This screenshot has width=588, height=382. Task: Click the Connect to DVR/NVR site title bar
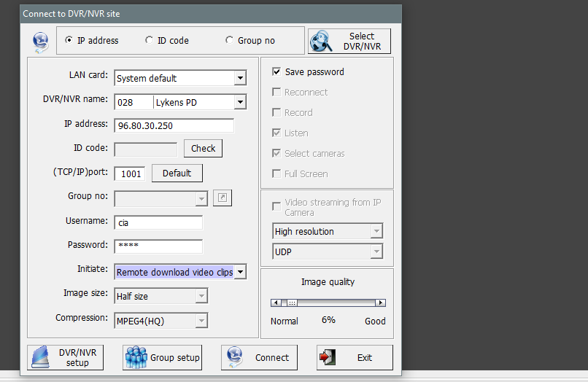pyautogui.click(x=211, y=14)
